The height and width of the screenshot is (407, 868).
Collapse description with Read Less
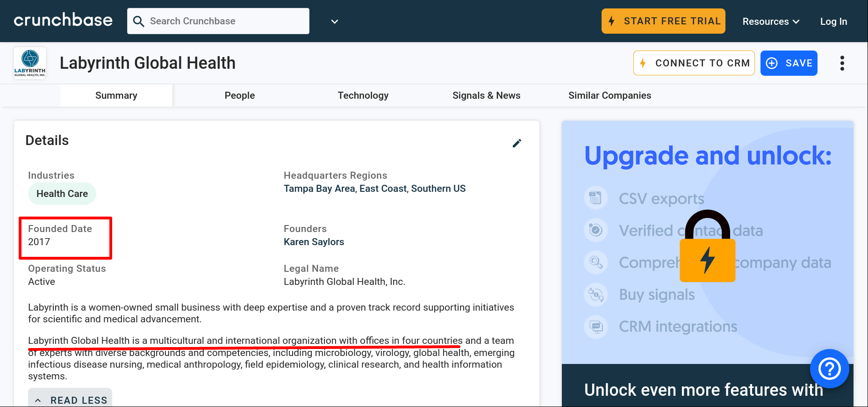pyautogui.click(x=70, y=400)
